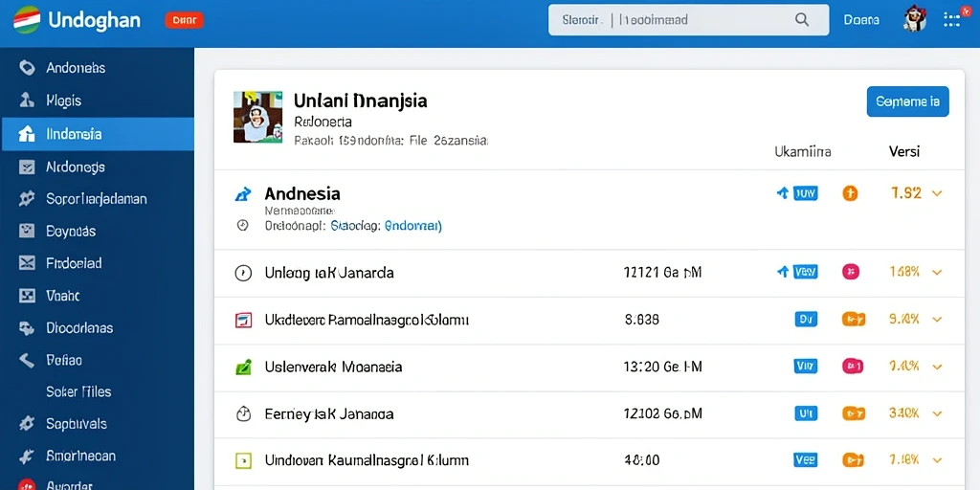The width and height of the screenshot is (980, 490).
Task: Select Indonesia in the sidebar
Action: point(99,134)
